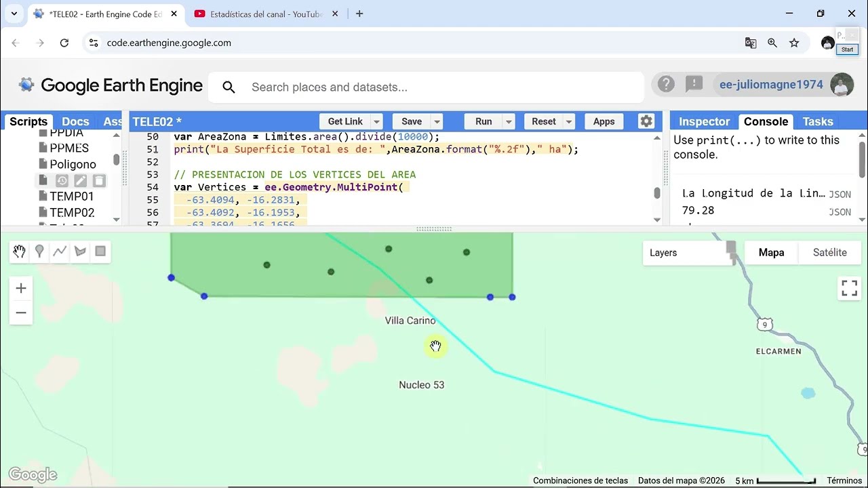Rename hovered script with pencil icon

[x=80, y=180]
